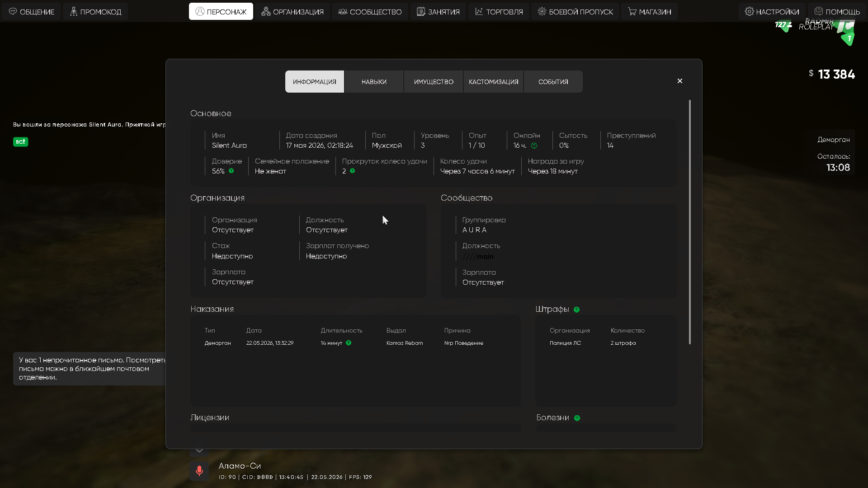
Task: Click the Семейное положение value Не женат
Action: click(x=270, y=171)
